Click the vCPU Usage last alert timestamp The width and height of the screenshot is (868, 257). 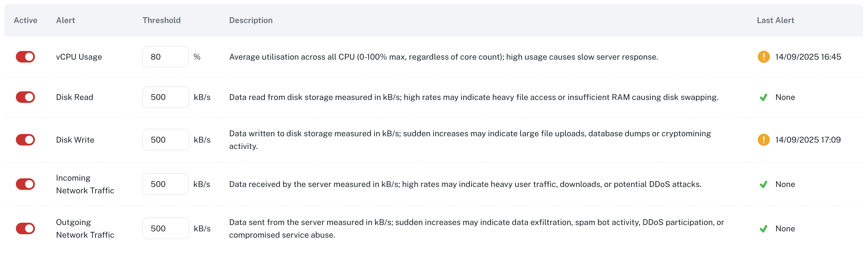[x=808, y=57]
